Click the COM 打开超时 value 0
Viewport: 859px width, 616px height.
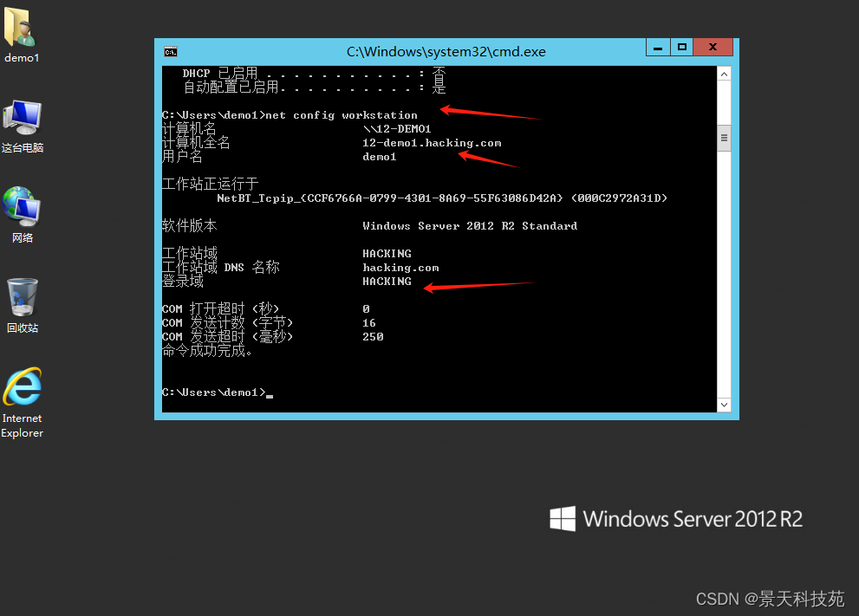tap(366, 309)
